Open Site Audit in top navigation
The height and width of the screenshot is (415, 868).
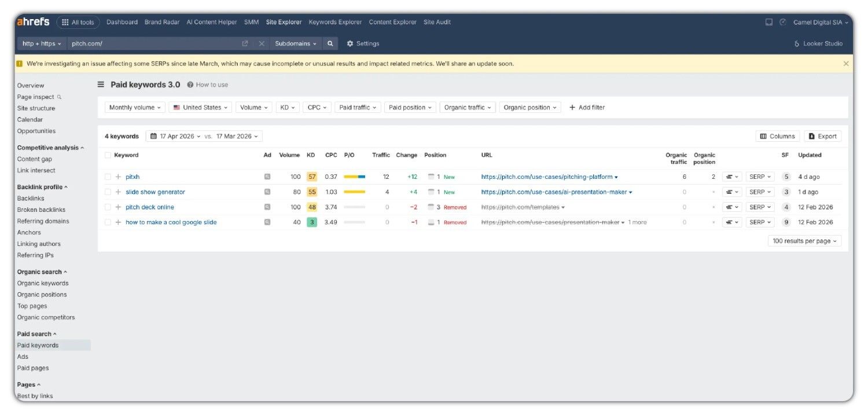[x=437, y=22]
